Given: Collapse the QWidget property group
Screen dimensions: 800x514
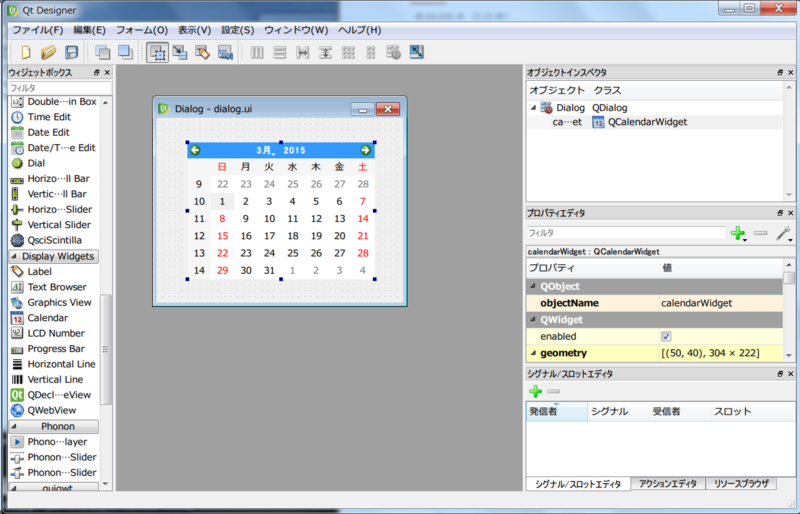Looking at the screenshot, I should [x=533, y=320].
